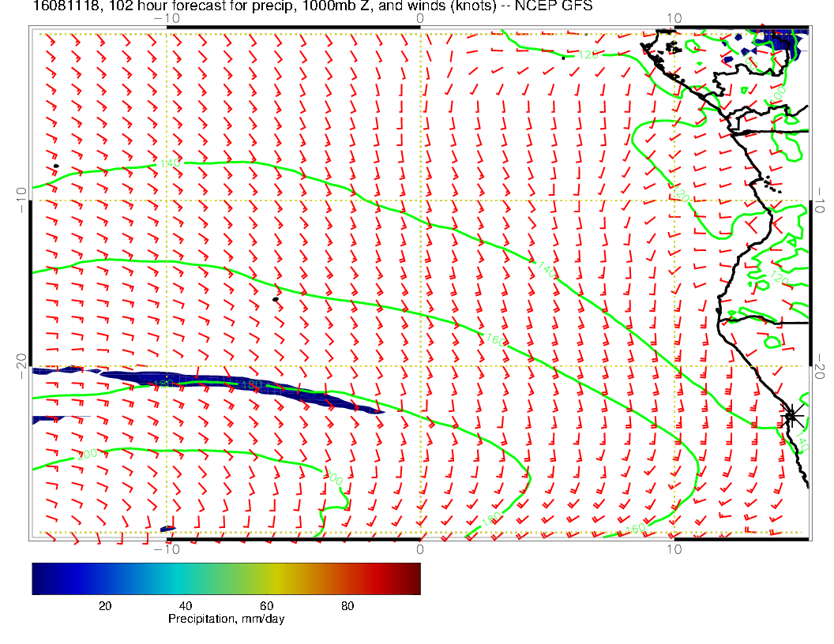Click the '20' tick label under the colorbar

pos(105,606)
